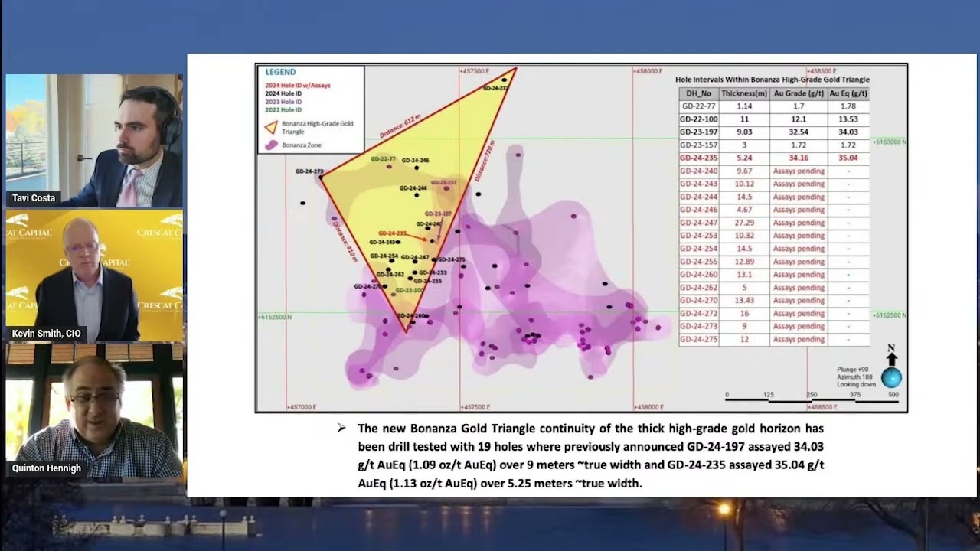Click the 'Au Eq (g/t)' column header
Image resolution: width=980 pixels, height=551 pixels.
pyautogui.click(x=848, y=93)
